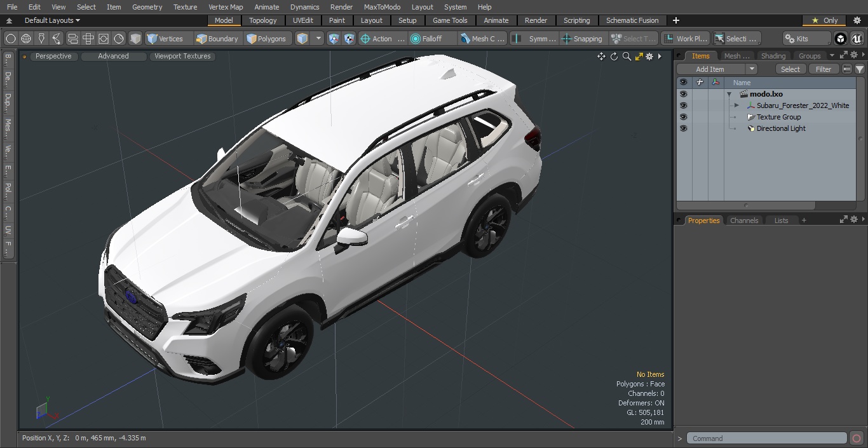Toggle Symmetry button on the toolbar
This screenshot has width=868, height=448.
click(x=535, y=39)
